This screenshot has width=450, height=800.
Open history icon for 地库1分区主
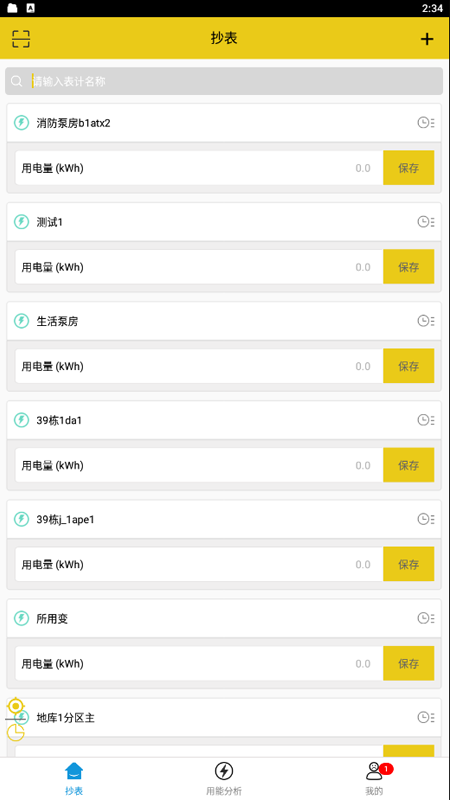pyautogui.click(x=426, y=717)
